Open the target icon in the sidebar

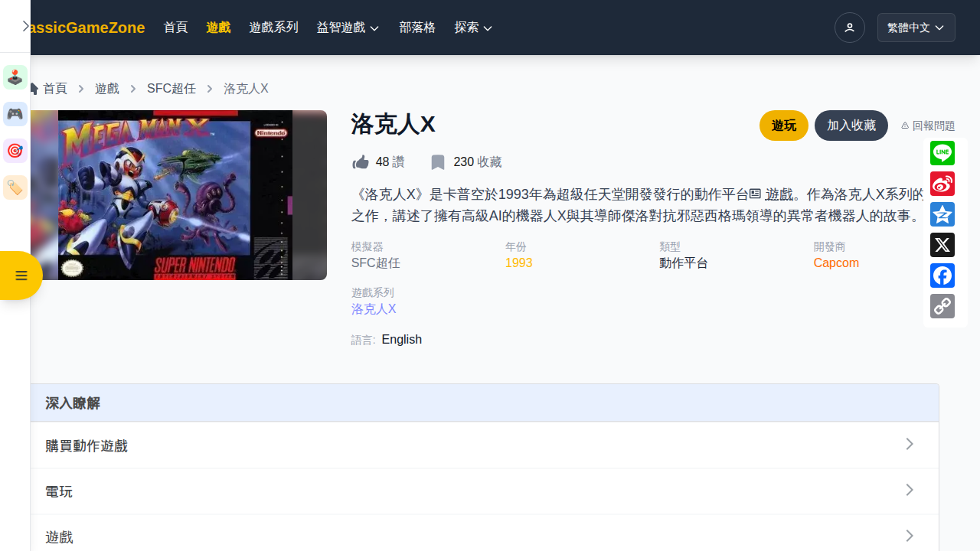point(15,151)
